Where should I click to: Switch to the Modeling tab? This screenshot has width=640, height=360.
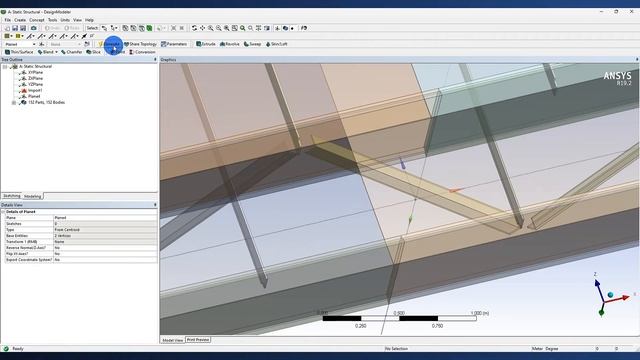[33, 196]
